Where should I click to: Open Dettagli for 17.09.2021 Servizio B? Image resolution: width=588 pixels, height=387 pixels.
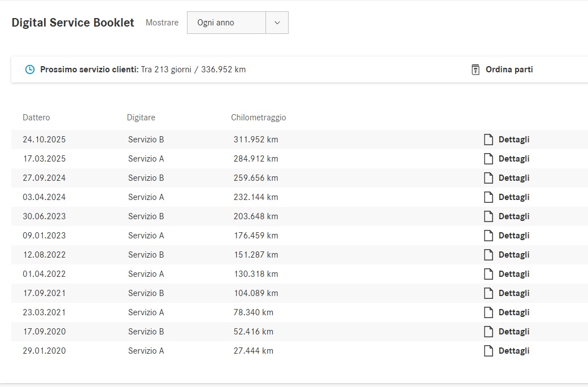pyautogui.click(x=513, y=293)
